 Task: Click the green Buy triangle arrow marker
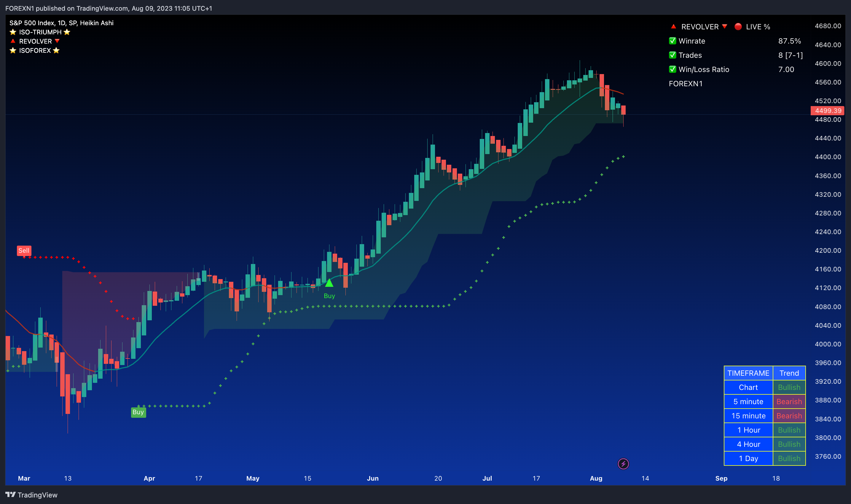(x=329, y=283)
